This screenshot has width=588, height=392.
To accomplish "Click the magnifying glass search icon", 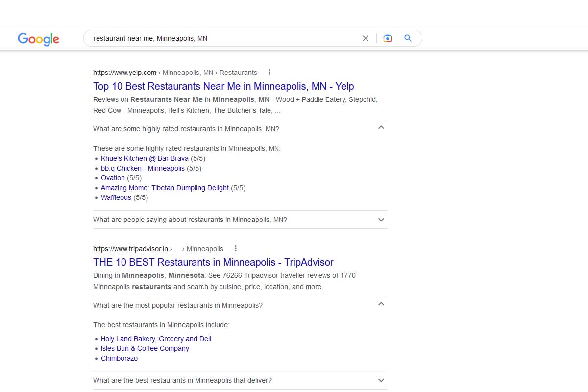I will [x=408, y=38].
